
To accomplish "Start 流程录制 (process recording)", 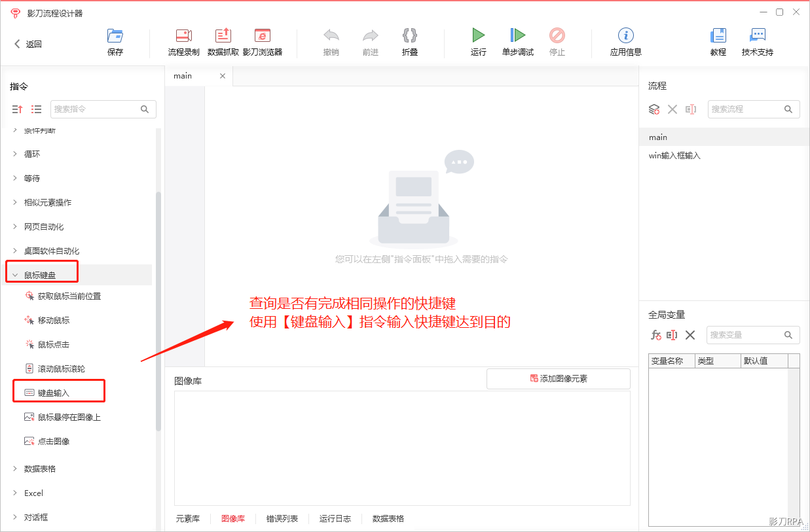I will point(183,36).
